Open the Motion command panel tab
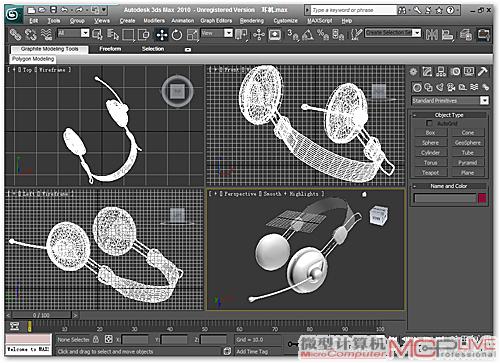 click(455, 71)
